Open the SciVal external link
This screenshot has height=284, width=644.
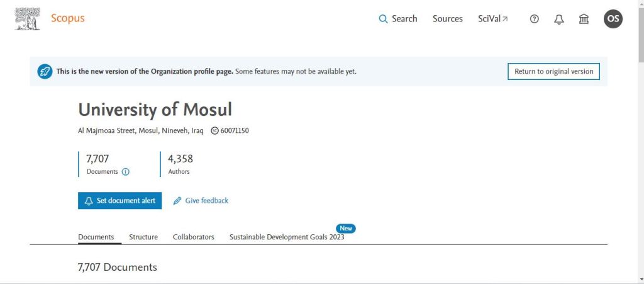[x=492, y=19]
